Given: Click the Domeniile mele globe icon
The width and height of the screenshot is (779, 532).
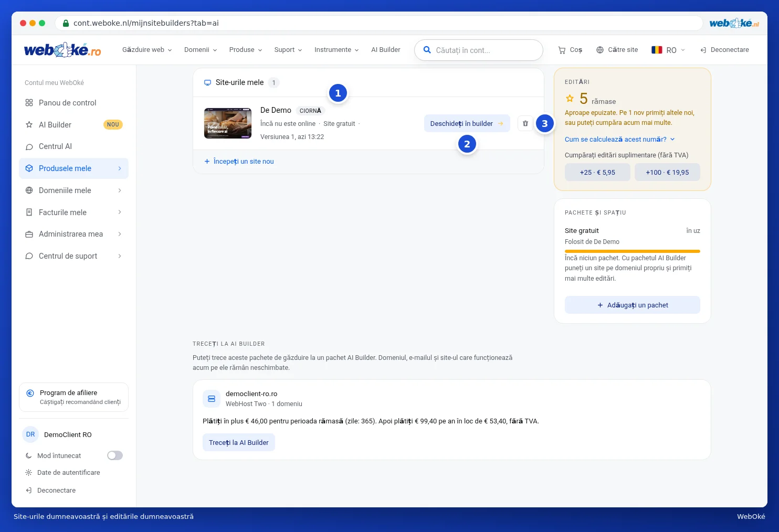Looking at the screenshot, I should 29,190.
